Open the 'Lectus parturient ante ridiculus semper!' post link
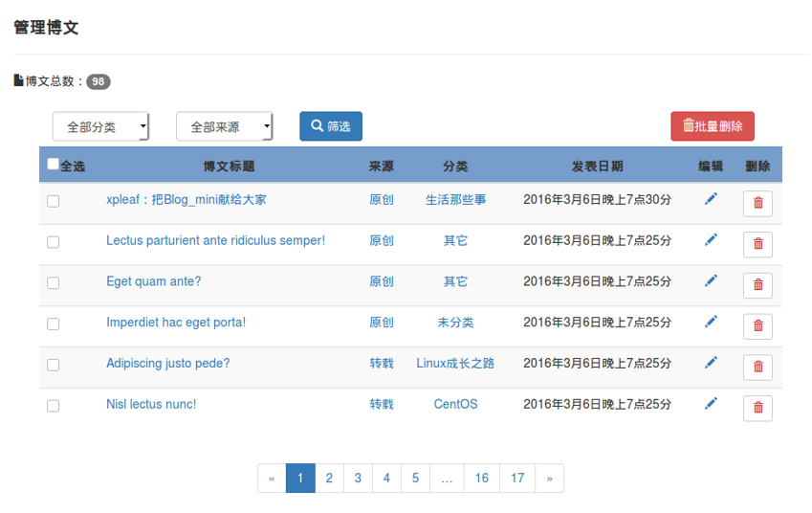This screenshot has height=513, width=812. [215, 240]
